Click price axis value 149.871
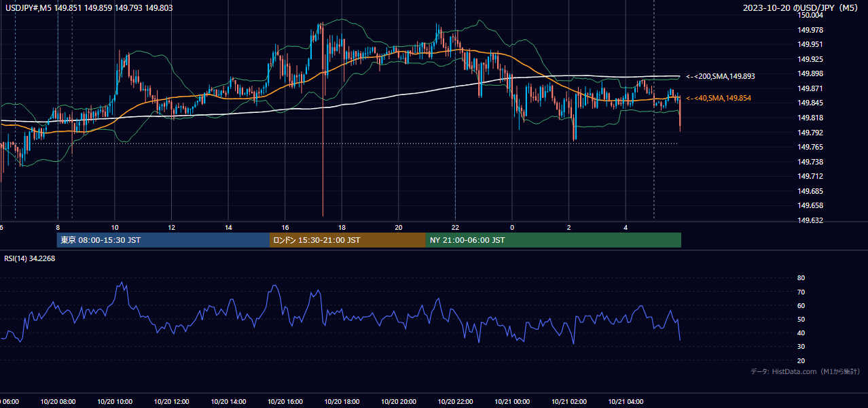Image resolution: width=868 pixels, height=408 pixels. click(x=811, y=89)
